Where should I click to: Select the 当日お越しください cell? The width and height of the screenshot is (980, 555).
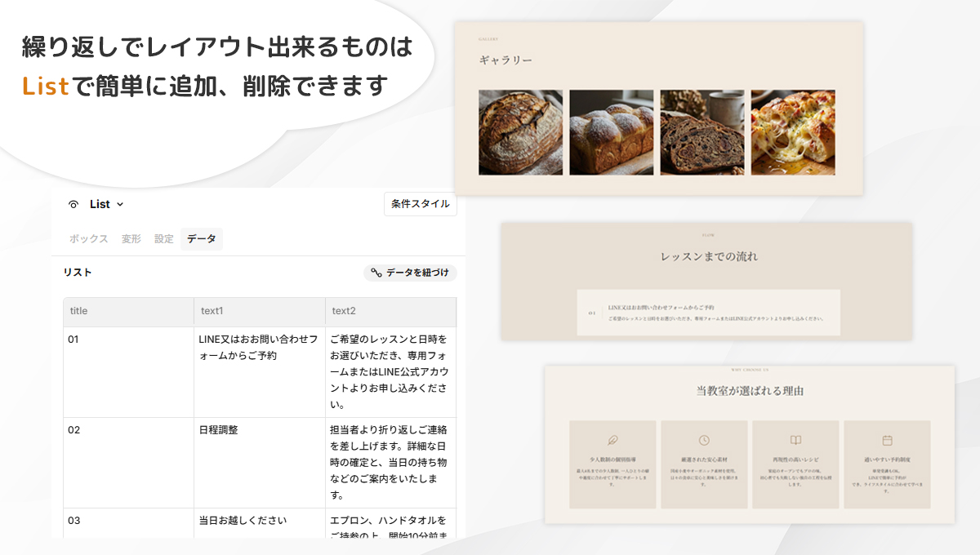point(260,523)
